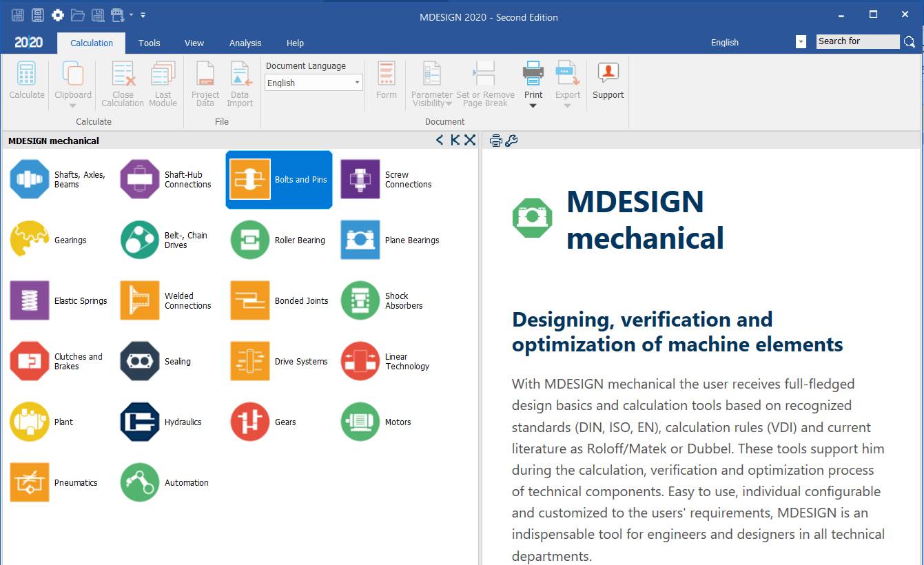Expand the Customize Quick Access Toolbar arrow
The height and width of the screenshot is (565, 924).
[143, 14]
